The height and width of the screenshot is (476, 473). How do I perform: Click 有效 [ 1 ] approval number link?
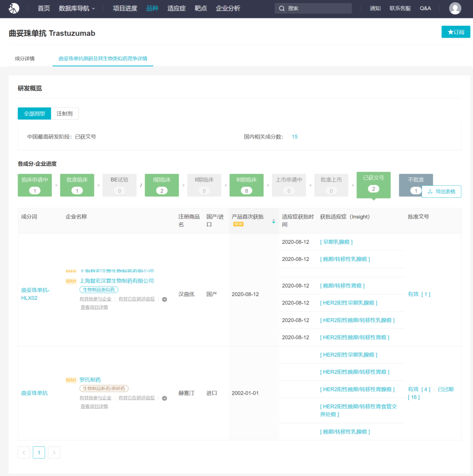coord(419,294)
